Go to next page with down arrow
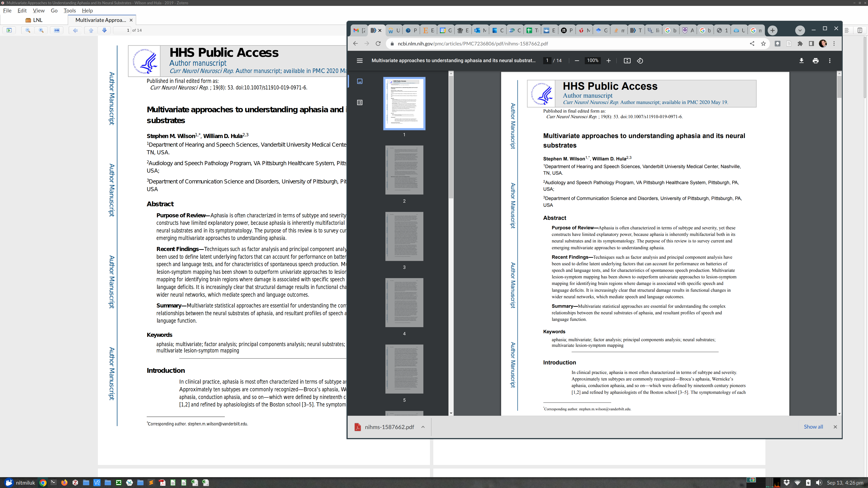The width and height of the screenshot is (868, 488). (x=104, y=30)
